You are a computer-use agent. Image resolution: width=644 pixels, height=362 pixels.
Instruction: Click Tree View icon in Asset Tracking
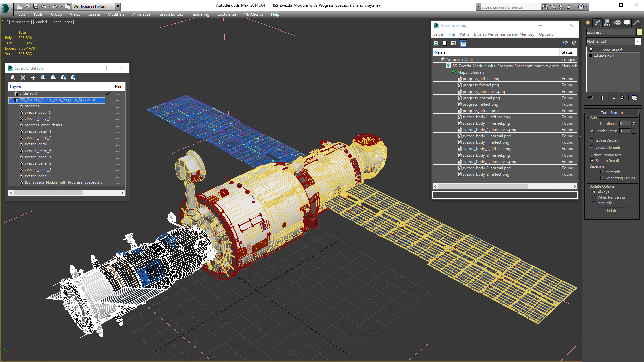coord(454,43)
